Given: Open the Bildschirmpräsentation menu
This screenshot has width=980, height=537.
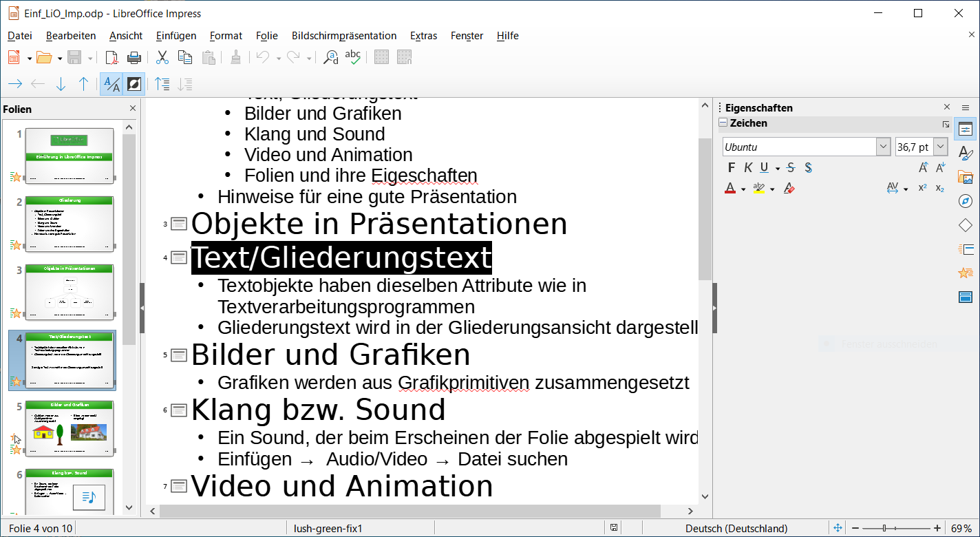Looking at the screenshot, I should pyautogui.click(x=344, y=36).
